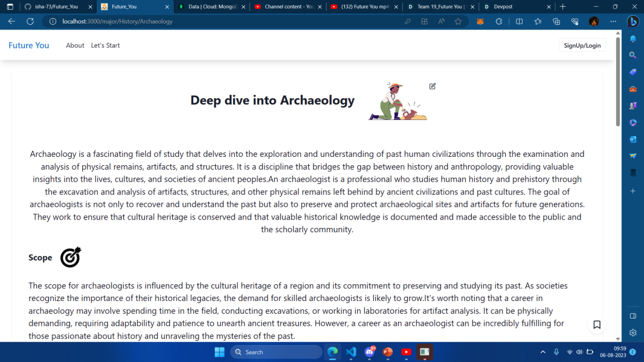Viewport: 644px width, 362px height.
Task: Open the Collections icon in toolbar
Action: 556,21
